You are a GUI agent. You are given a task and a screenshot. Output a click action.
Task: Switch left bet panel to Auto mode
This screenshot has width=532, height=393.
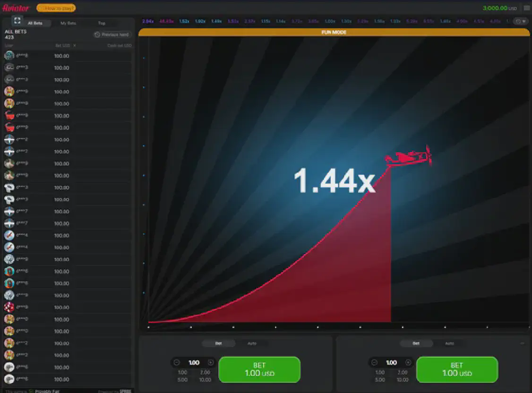point(252,343)
